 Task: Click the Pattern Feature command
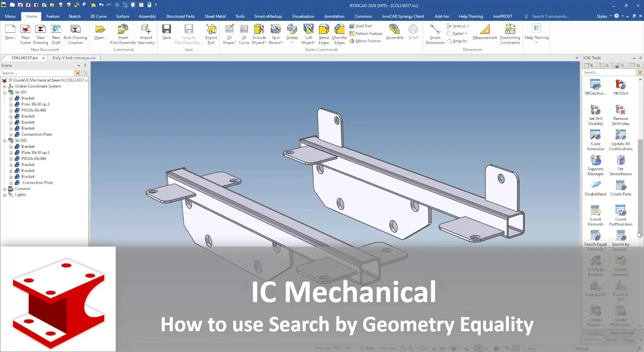pyautogui.click(x=366, y=33)
